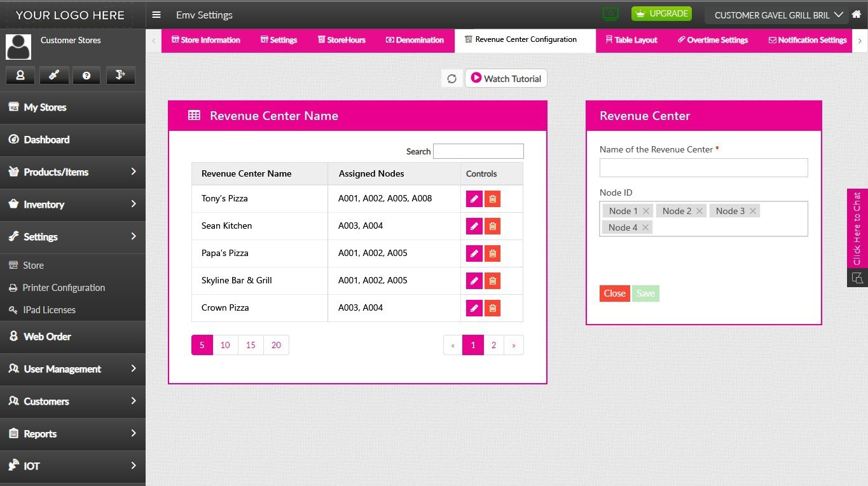Screen dimensions: 868x486
Task: Expand the Products/Items menu
Action: click(72, 172)
